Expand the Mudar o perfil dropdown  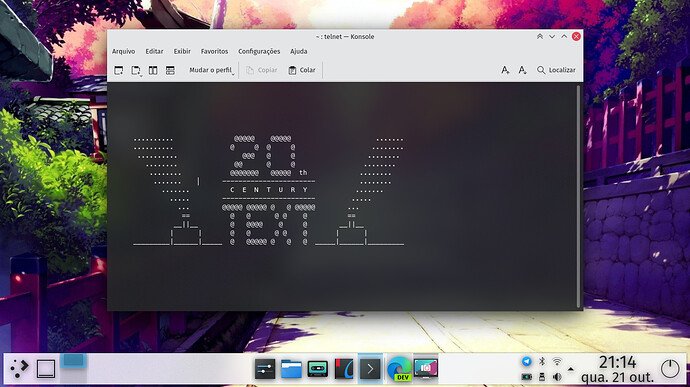211,70
